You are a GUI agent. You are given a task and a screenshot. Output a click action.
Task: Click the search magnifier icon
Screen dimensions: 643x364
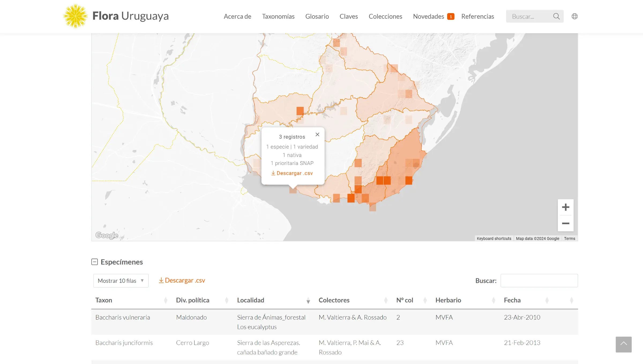coord(556,16)
